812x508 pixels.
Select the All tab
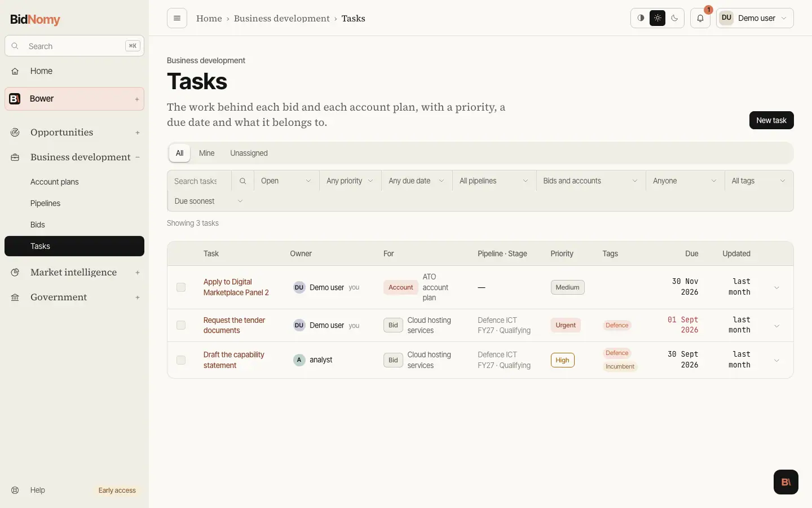(180, 153)
